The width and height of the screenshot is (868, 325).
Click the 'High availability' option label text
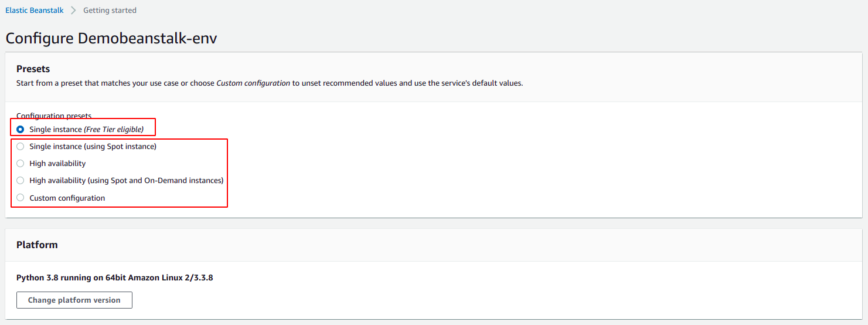57,164
